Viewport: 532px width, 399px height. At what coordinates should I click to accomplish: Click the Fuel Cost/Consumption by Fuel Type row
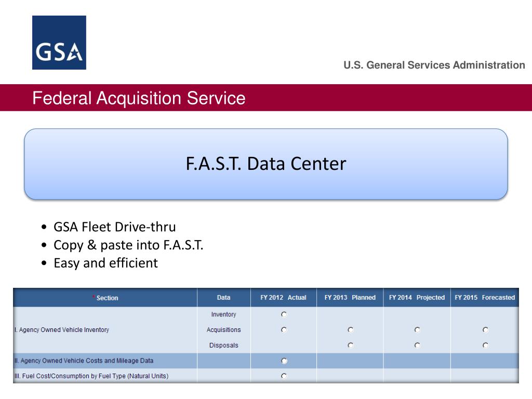[266, 376]
